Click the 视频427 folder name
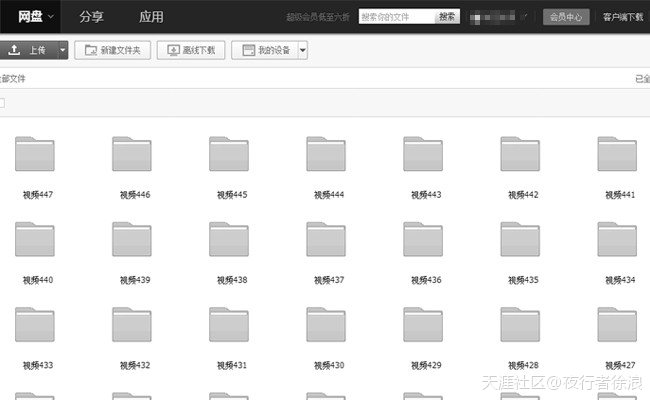650x400 pixels. (x=620, y=366)
